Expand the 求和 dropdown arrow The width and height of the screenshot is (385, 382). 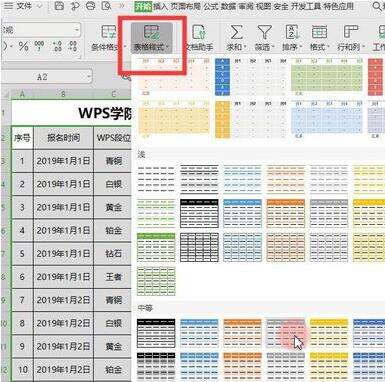(x=245, y=47)
